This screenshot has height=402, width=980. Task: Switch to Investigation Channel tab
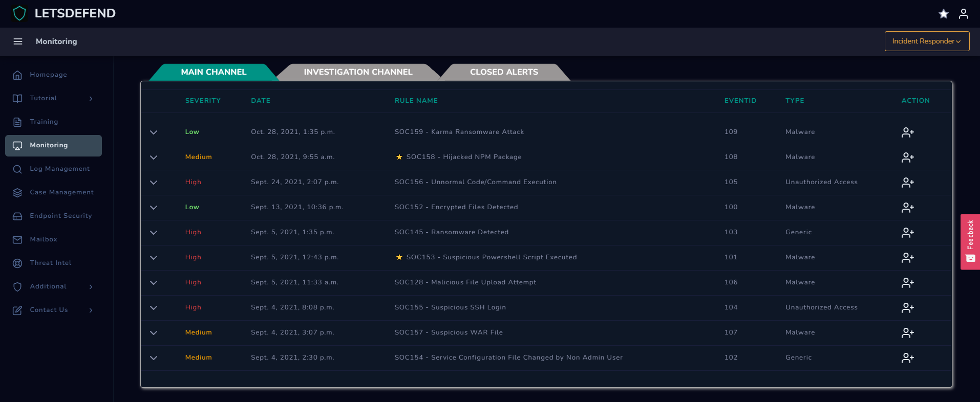357,72
